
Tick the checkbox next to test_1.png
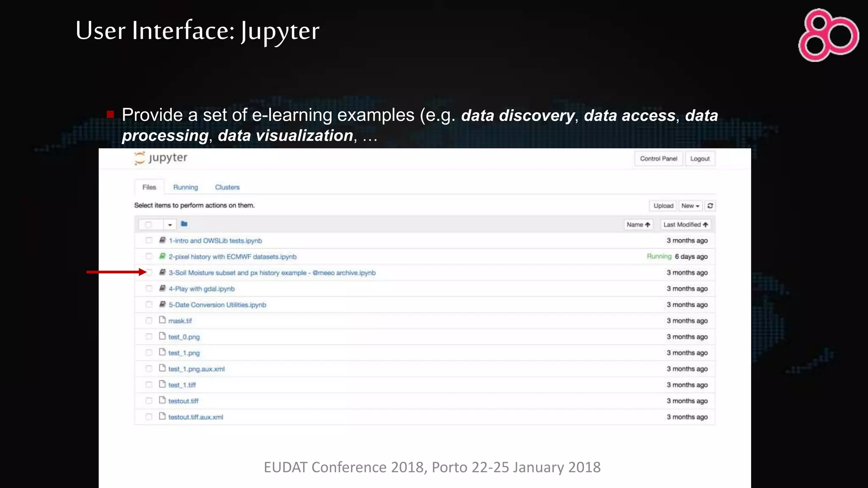(x=149, y=353)
